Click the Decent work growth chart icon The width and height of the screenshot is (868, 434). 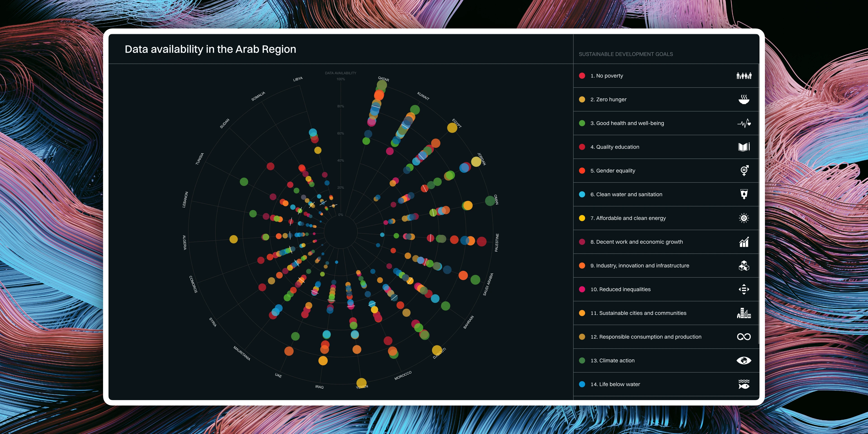pyautogui.click(x=744, y=242)
